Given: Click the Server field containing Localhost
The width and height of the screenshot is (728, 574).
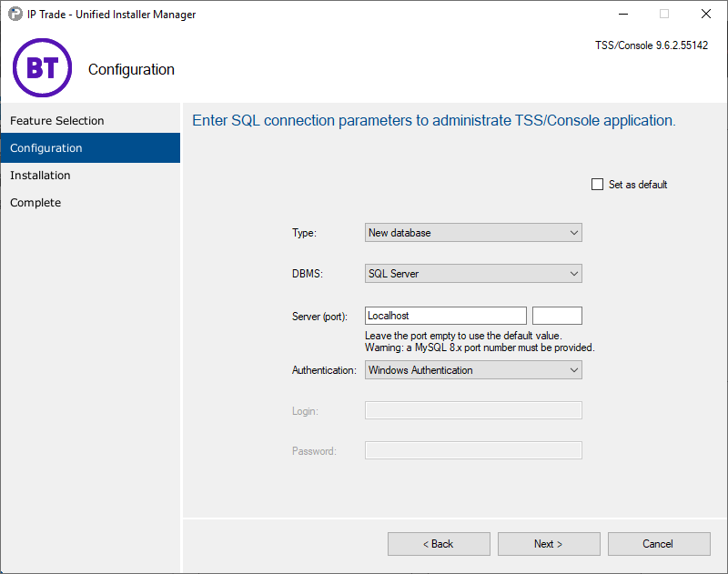Looking at the screenshot, I should coord(445,315).
